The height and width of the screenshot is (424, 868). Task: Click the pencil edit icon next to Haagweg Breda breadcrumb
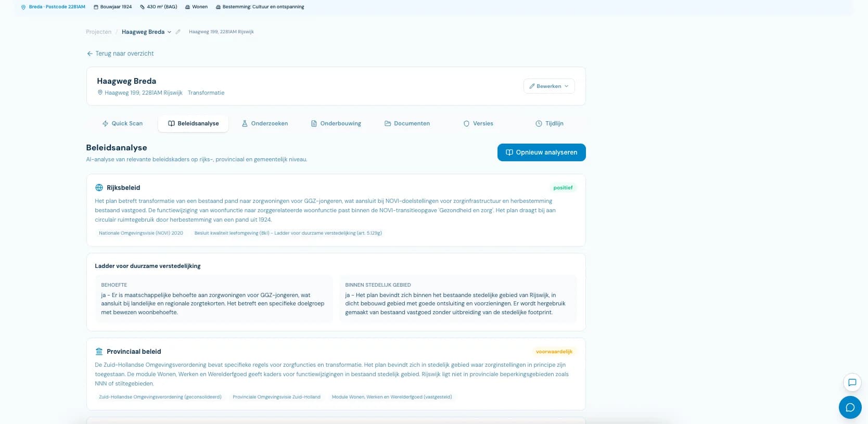point(178,32)
